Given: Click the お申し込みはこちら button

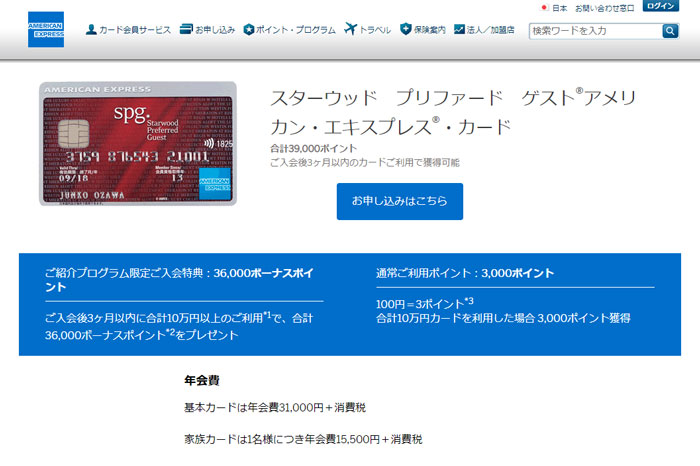Looking at the screenshot, I should tap(400, 201).
